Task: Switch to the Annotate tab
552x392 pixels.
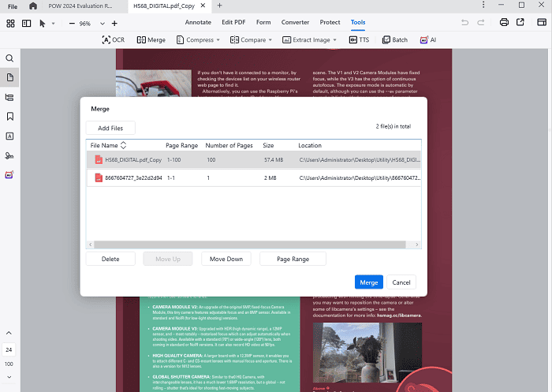Action: tap(198, 23)
